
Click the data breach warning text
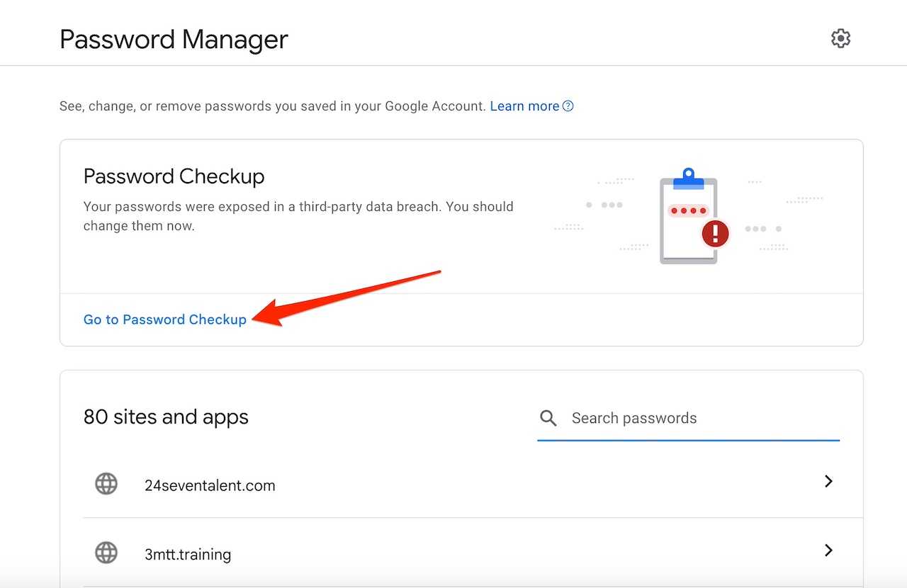point(298,216)
